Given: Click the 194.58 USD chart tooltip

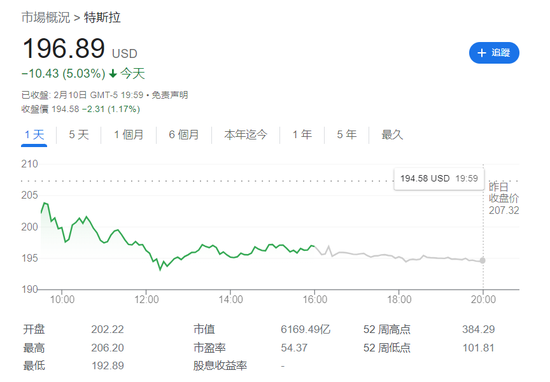Looking at the screenshot, I should (439, 179).
